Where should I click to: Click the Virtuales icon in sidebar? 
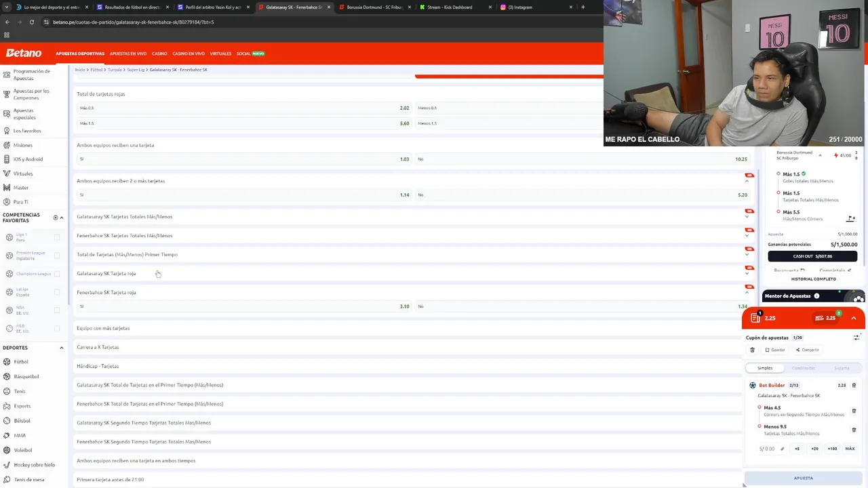click(7, 174)
